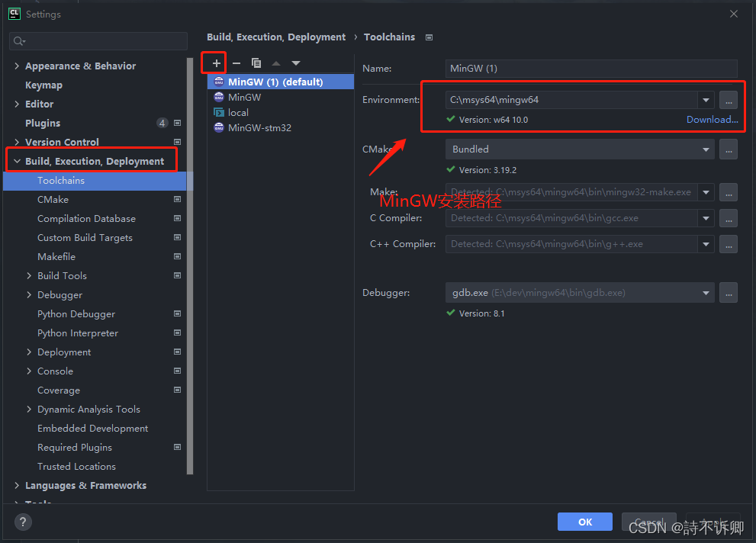The height and width of the screenshot is (543, 756).
Task: Click the toolchain Name field
Action: pyautogui.click(x=591, y=69)
